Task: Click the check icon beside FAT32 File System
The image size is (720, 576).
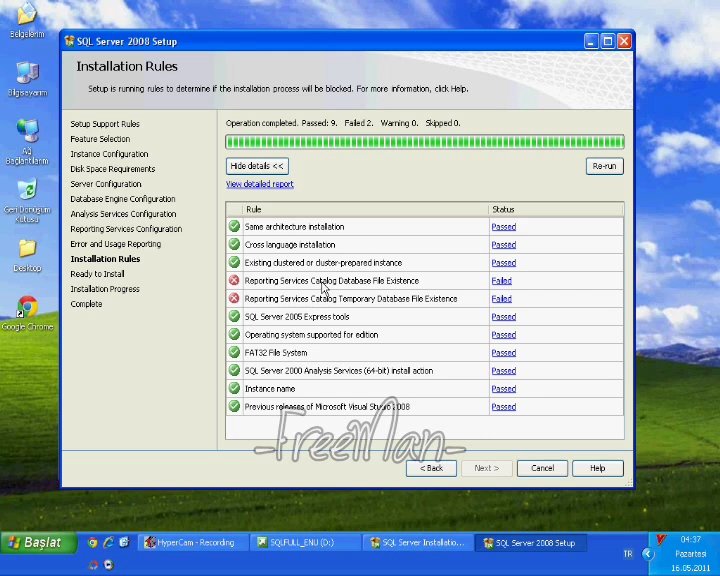Action: click(x=234, y=352)
